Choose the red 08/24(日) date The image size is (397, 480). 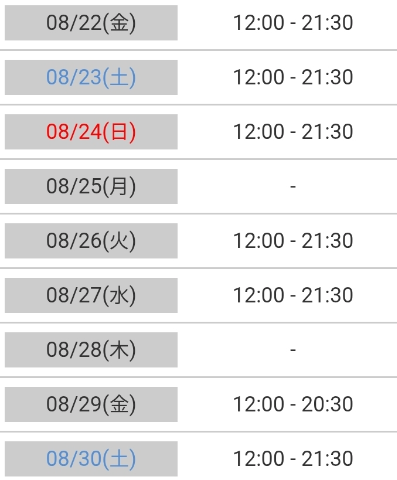click(91, 132)
